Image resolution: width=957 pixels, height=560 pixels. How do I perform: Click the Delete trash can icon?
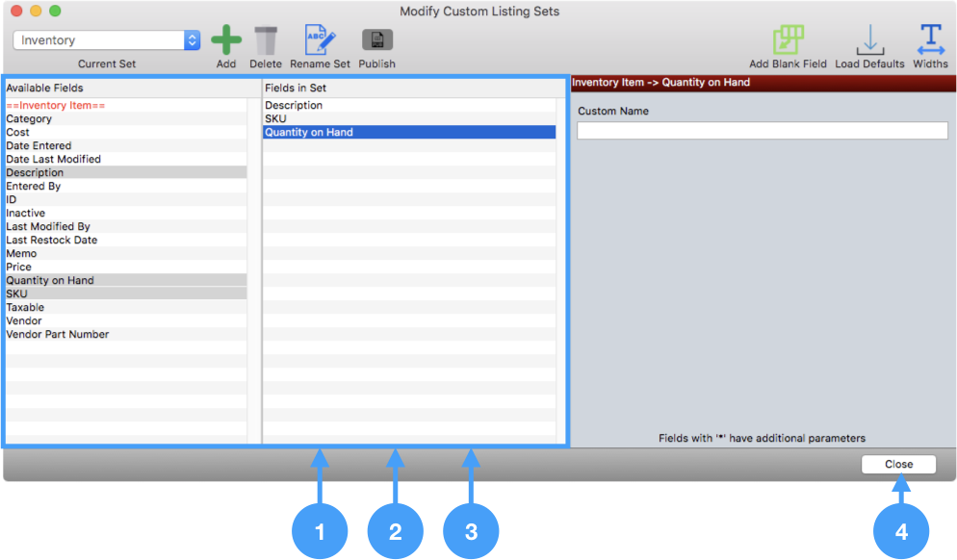266,40
